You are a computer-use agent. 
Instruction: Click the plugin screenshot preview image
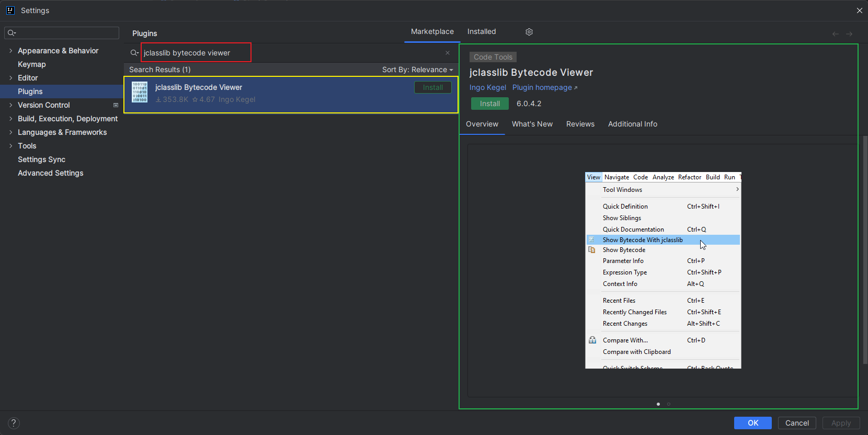pos(663,270)
